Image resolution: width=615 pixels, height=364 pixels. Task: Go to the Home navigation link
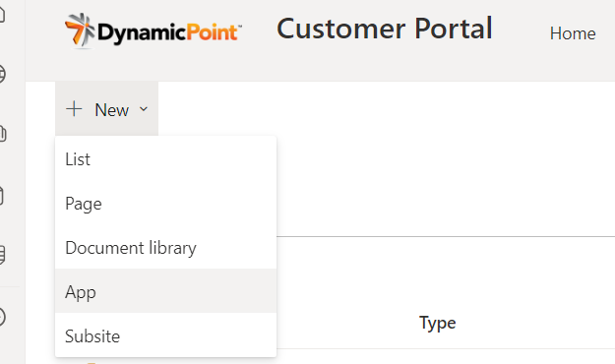point(573,33)
